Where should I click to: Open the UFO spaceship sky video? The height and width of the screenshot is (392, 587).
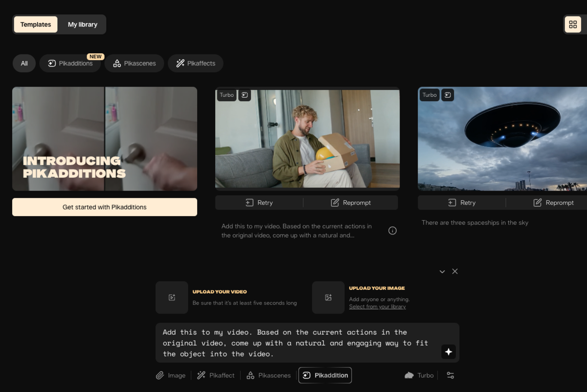tap(502, 139)
